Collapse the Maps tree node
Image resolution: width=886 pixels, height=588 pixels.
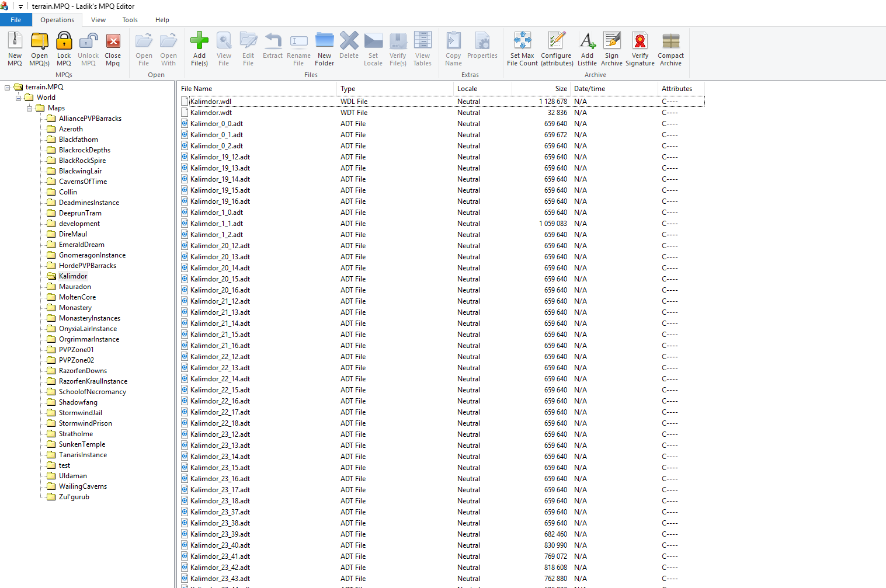(x=29, y=108)
